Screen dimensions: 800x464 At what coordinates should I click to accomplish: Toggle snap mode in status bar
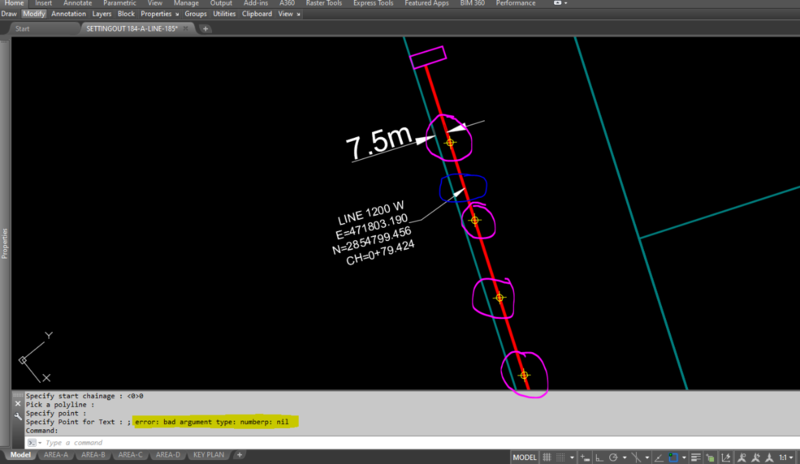tap(558, 456)
